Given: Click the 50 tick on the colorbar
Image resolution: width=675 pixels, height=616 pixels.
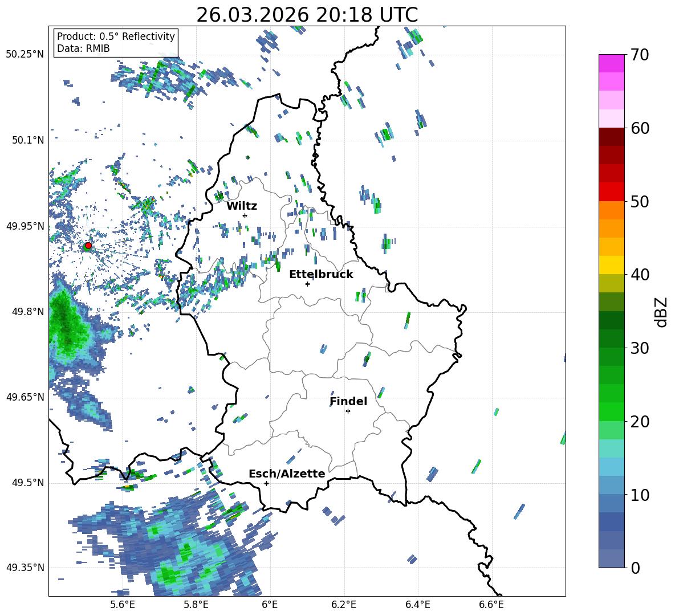Looking at the screenshot, I should pyautogui.click(x=640, y=201).
